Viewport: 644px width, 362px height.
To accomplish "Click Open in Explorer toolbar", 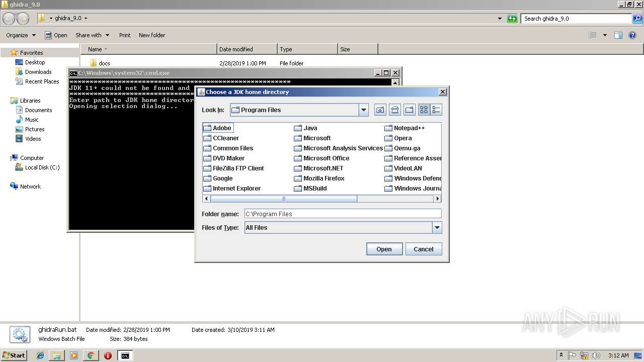I will tap(56, 35).
